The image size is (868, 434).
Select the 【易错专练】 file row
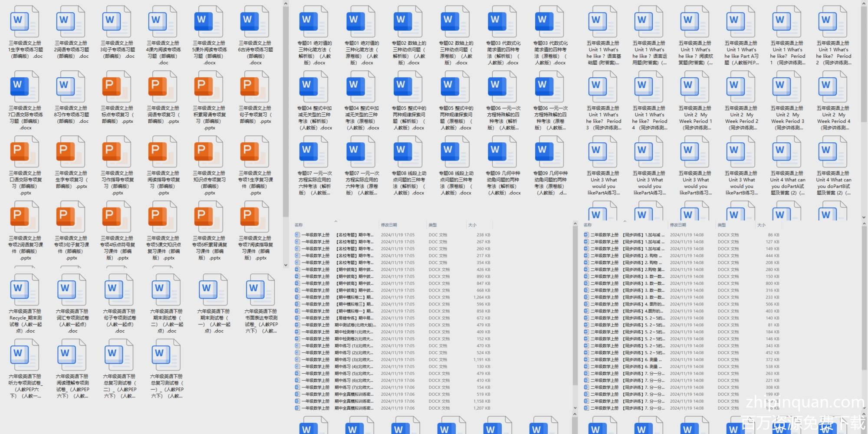[354, 318]
